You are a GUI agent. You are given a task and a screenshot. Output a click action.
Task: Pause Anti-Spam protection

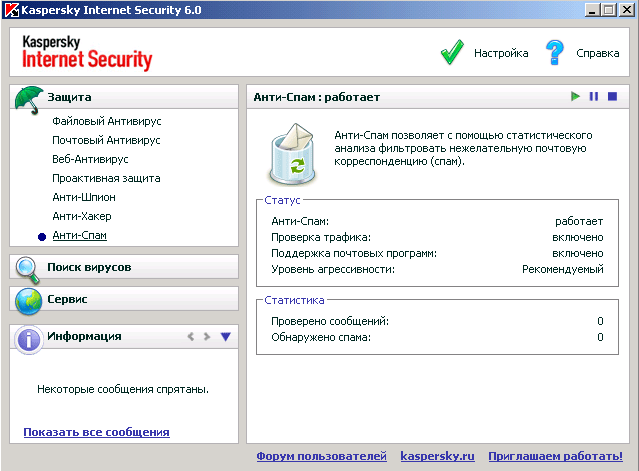click(594, 97)
